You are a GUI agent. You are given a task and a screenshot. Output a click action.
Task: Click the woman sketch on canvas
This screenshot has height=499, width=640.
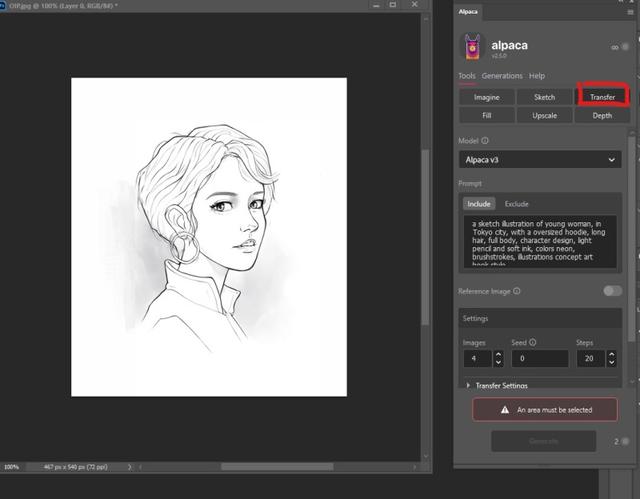pos(208,237)
